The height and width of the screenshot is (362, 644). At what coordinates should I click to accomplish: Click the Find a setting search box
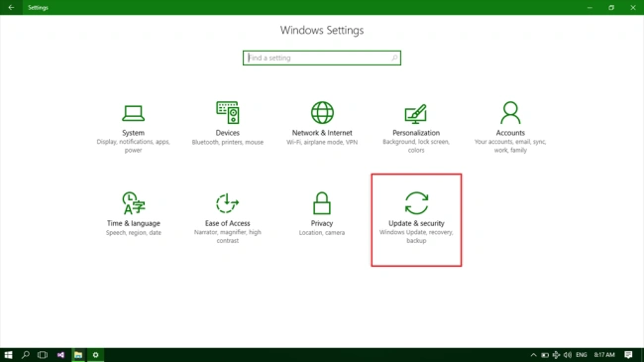pyautogui.click(x=322, y=58)
